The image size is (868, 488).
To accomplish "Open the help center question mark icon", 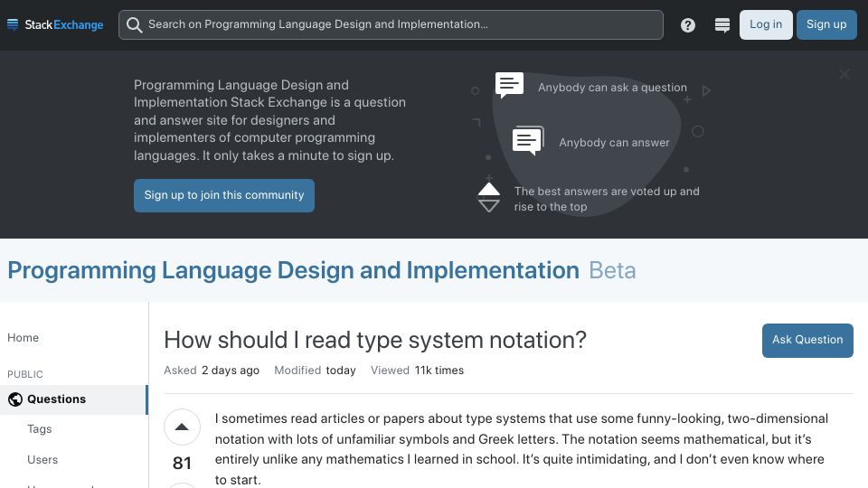I will click(687, 25).
